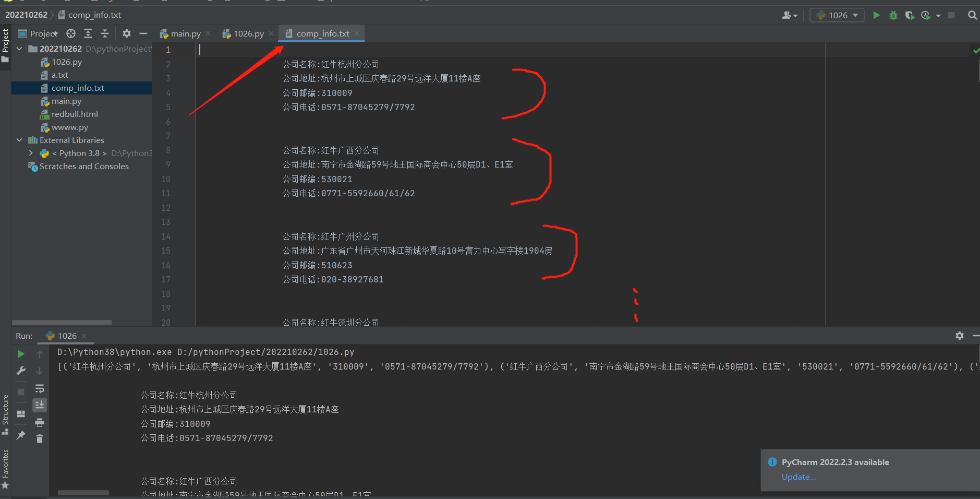Click the Update... link in notification
The width and height of the screenshot is (980, 499).
point(798,477)
